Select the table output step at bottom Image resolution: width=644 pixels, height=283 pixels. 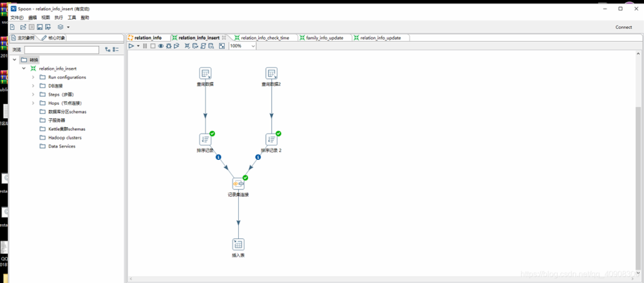[x=238, y=244]
